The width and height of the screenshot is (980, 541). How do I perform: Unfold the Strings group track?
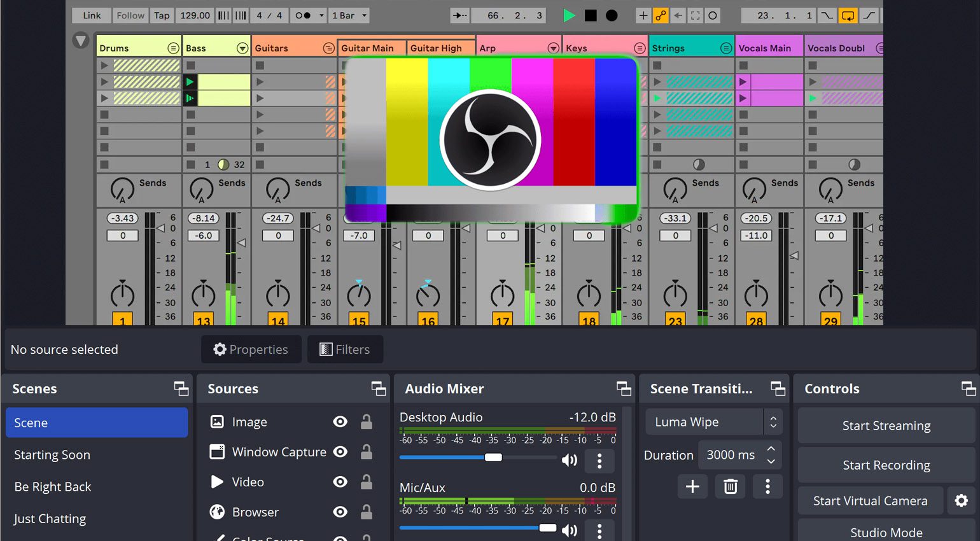pyautogui.click(x=726, y=48)
